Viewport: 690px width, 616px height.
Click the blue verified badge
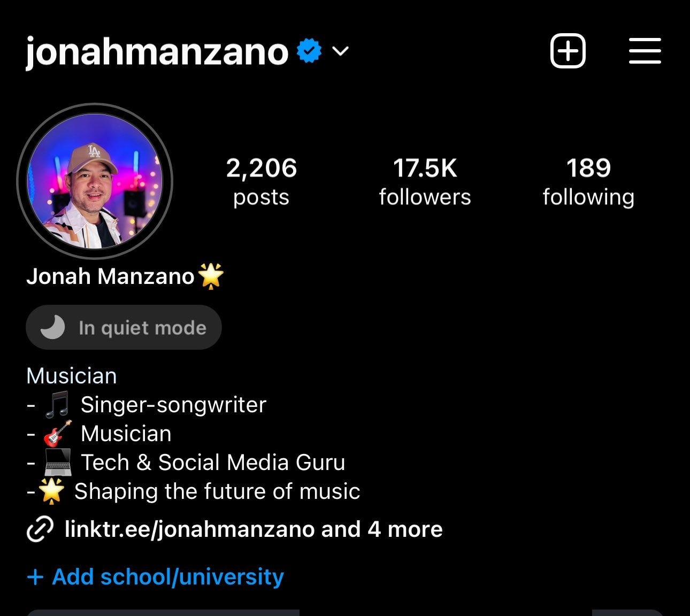309,51
